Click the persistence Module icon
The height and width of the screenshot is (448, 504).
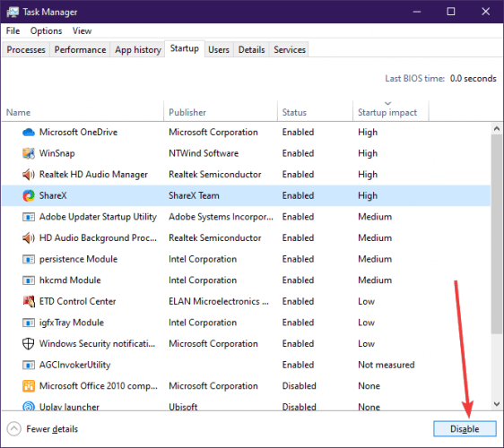pos(29,259)
